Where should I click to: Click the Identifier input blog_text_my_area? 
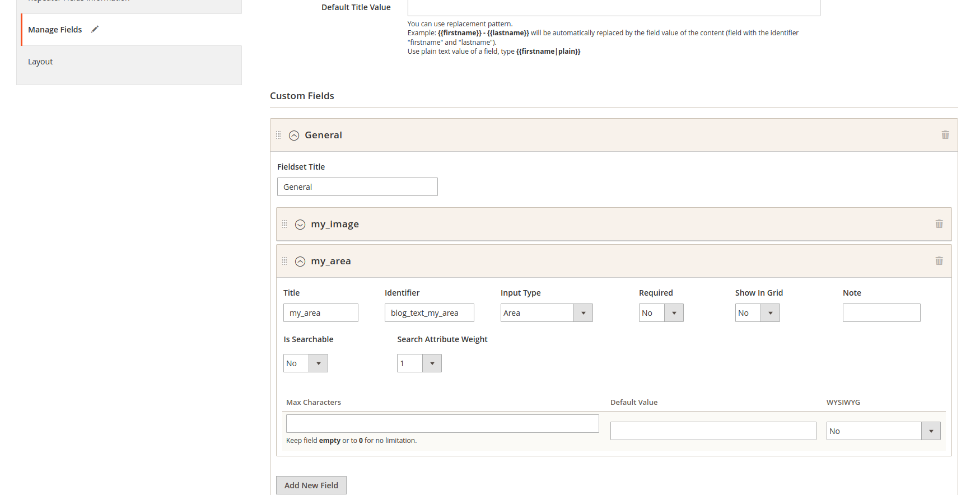click(430, 313)
